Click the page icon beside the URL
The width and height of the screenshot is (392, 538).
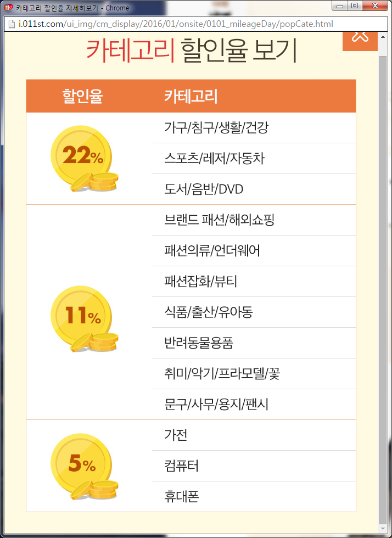(10, 25)
